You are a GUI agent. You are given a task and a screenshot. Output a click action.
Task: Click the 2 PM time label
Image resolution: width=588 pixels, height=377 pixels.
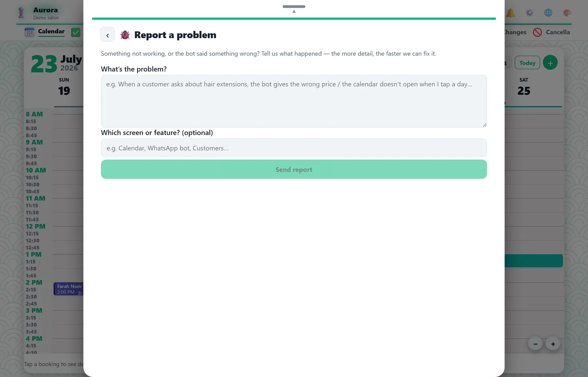34,282
